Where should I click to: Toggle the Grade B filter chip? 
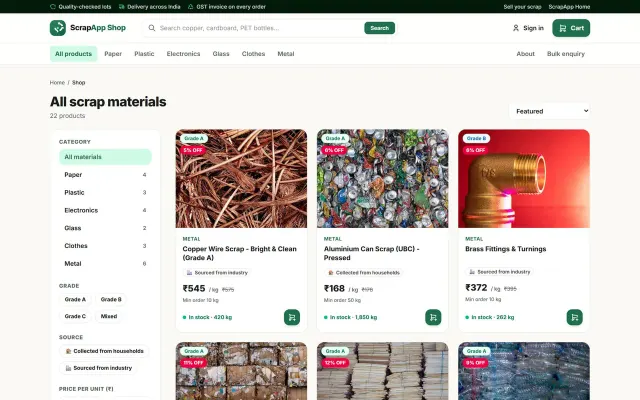pyautogui.click(x=111, y=299)
